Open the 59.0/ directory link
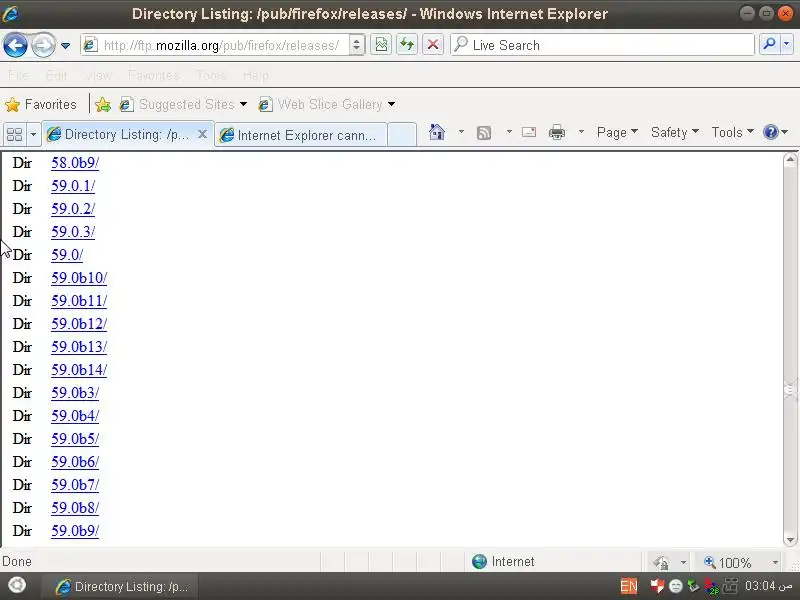The image size is (800, 600). (x=67, y=255)
